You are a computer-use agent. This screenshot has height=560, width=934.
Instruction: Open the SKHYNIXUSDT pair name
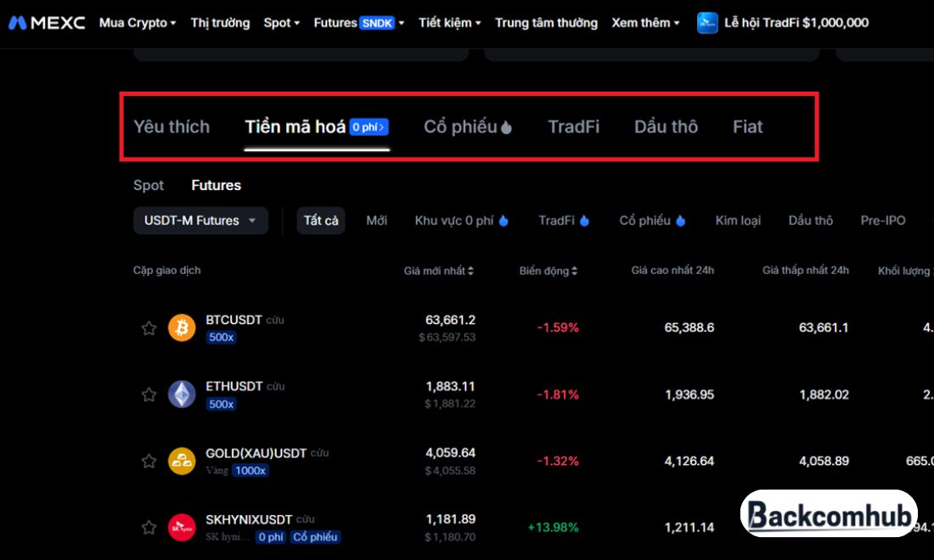coord(249,519)
